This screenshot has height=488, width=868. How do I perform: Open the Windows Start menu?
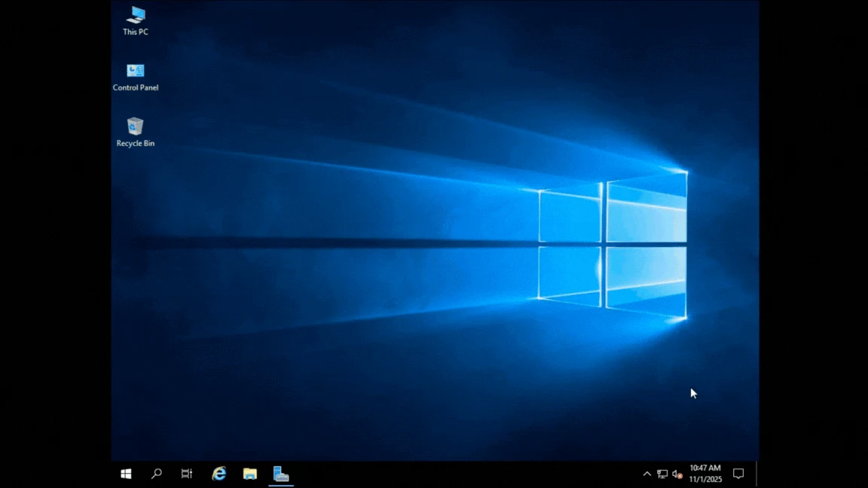tap(126, 474)
